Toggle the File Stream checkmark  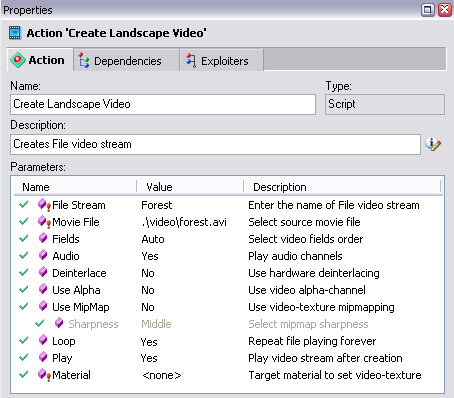click(24, 204)
